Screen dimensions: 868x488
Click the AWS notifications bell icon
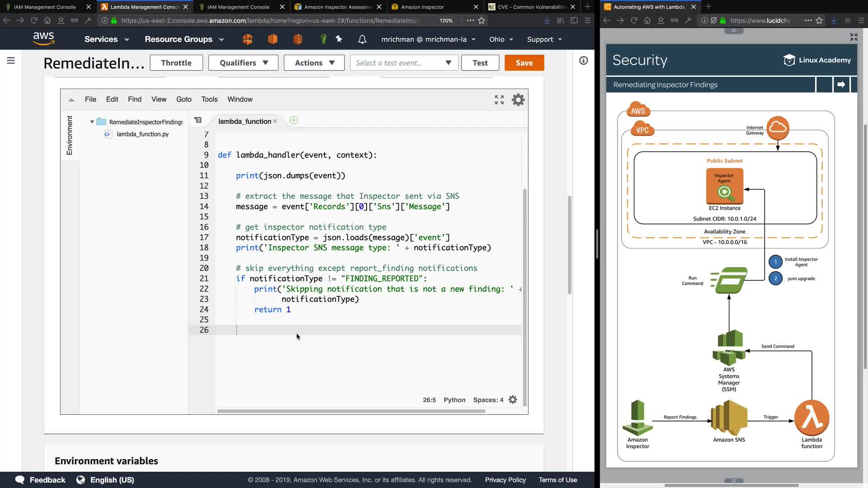[362, 39]
